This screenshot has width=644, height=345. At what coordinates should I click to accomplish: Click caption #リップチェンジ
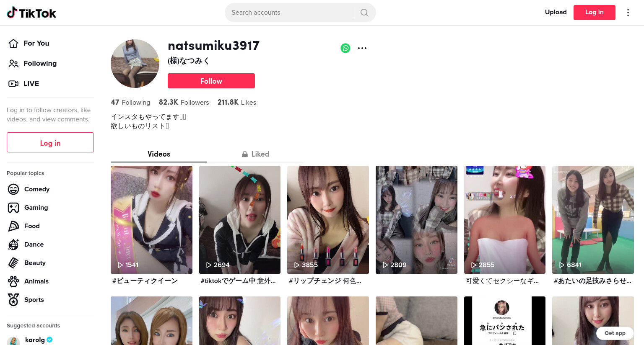[x=315, y=281]
